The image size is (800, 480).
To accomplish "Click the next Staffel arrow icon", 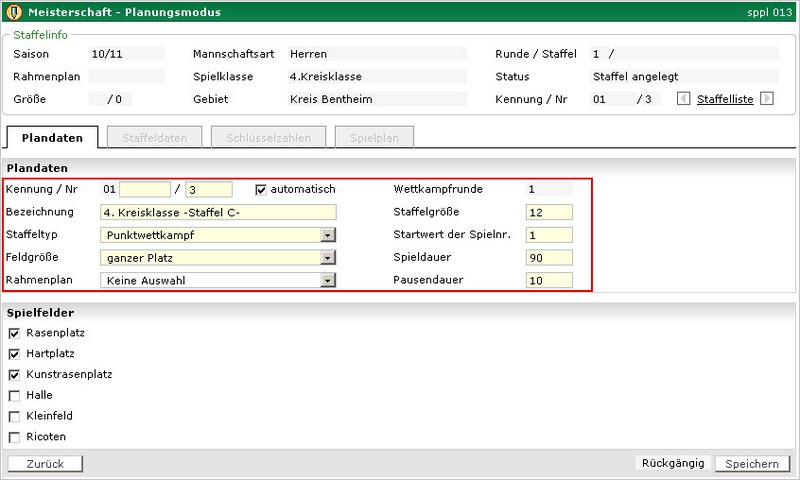I will point(767,99).
